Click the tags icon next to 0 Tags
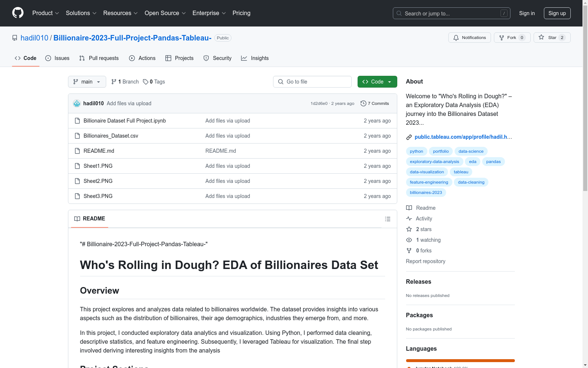Viewport: 588px width, 368px height. coord(146,82)
